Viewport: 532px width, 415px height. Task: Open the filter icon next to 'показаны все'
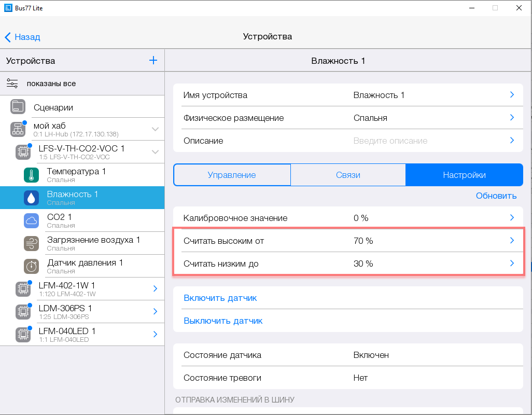click(x=12, y=84)
